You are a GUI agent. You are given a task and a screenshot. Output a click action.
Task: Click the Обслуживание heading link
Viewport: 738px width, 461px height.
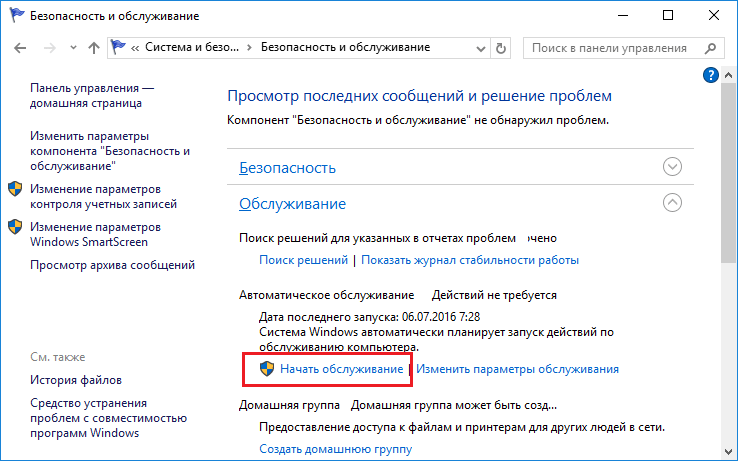pos(292,204)
